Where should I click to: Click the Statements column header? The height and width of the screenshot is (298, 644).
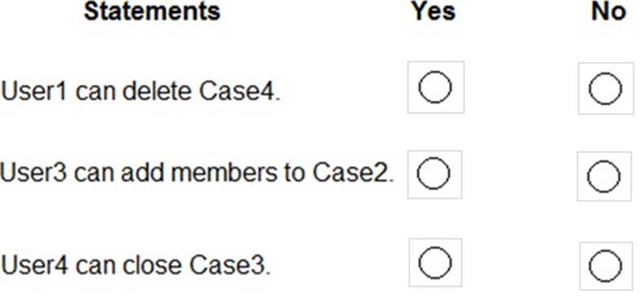152,11
